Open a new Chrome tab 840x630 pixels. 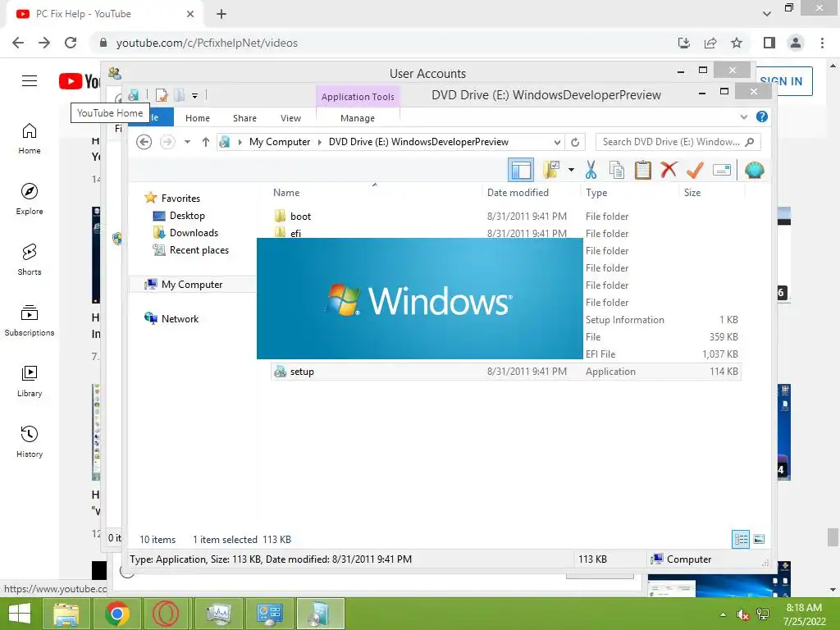point(221,14)
